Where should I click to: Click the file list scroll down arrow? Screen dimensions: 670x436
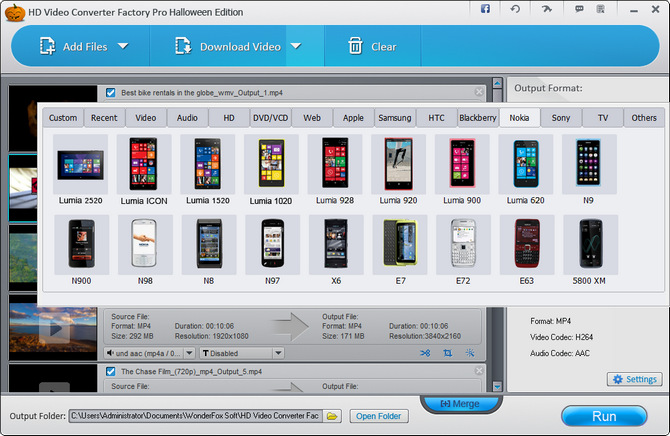(x=497, y=386)
